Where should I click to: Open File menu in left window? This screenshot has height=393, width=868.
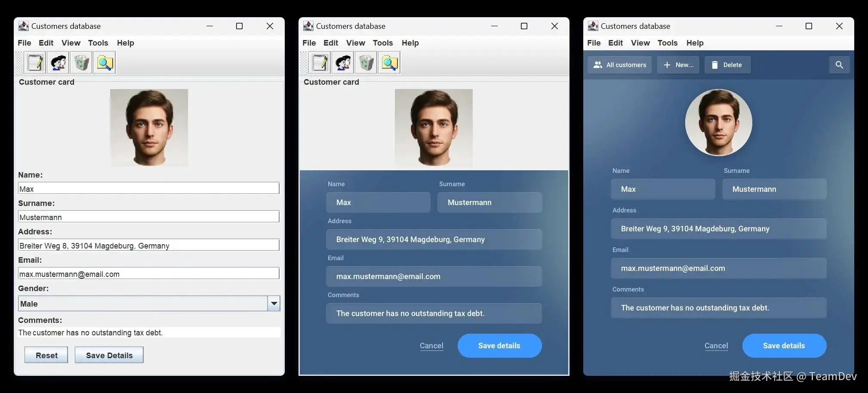[x=24, y=43]
